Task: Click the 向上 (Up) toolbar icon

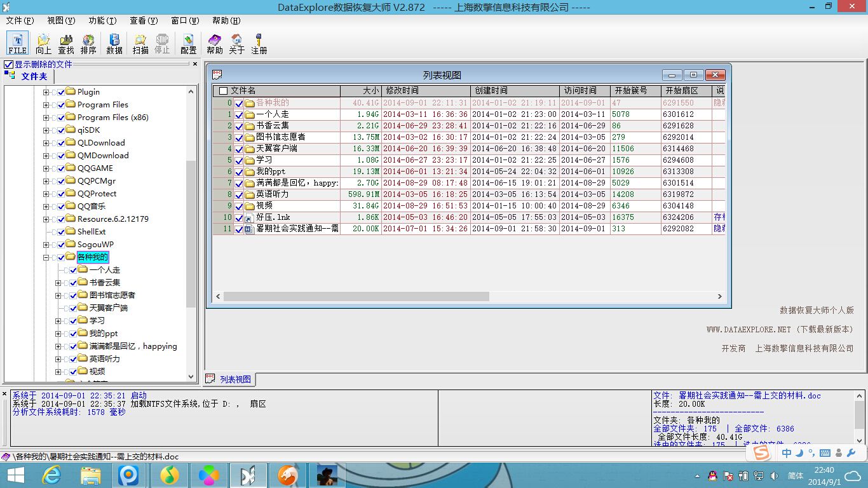Action: 43,43
